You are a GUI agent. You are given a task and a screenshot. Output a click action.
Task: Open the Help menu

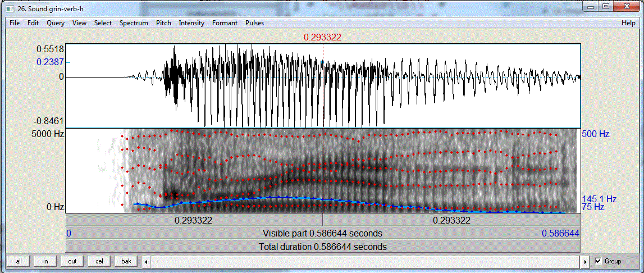point(628,23)
